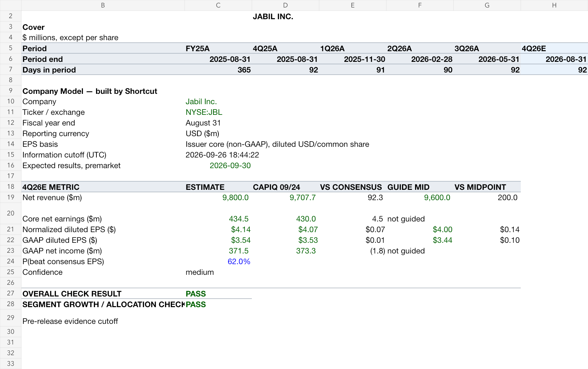Select row 27 header

[11, 293]
